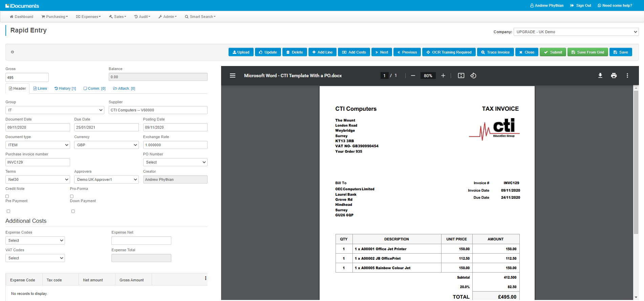Viewport: 644px width, 301px height.
Task: Click the Andrew Phythian user link
Action: pyautogui.click(x=547, y=5)
